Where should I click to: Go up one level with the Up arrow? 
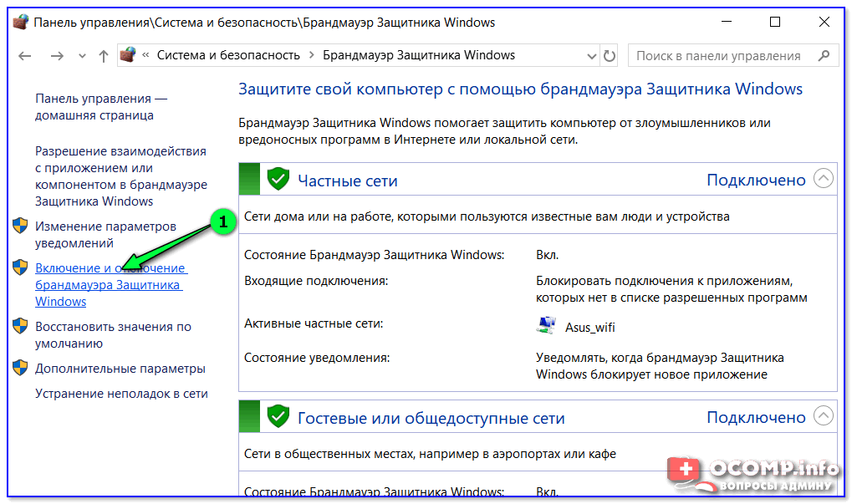click(x=103, y=56)
